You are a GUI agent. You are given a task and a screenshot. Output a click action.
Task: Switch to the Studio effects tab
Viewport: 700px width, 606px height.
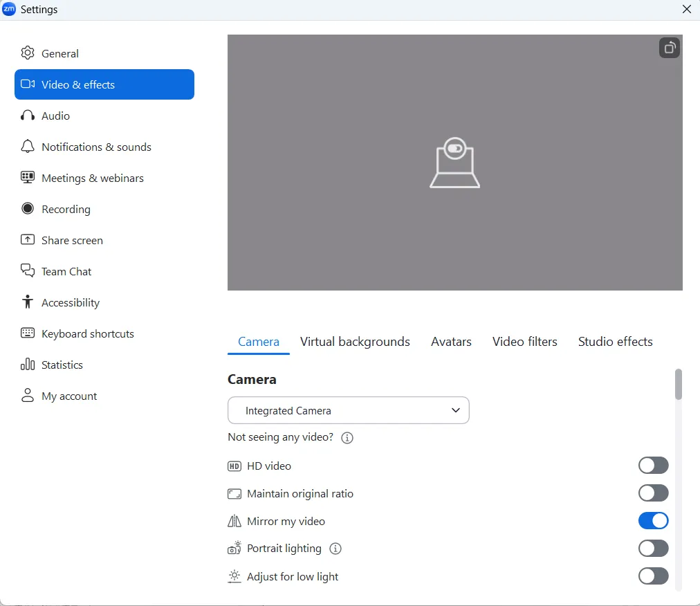(x=615, y=342)
